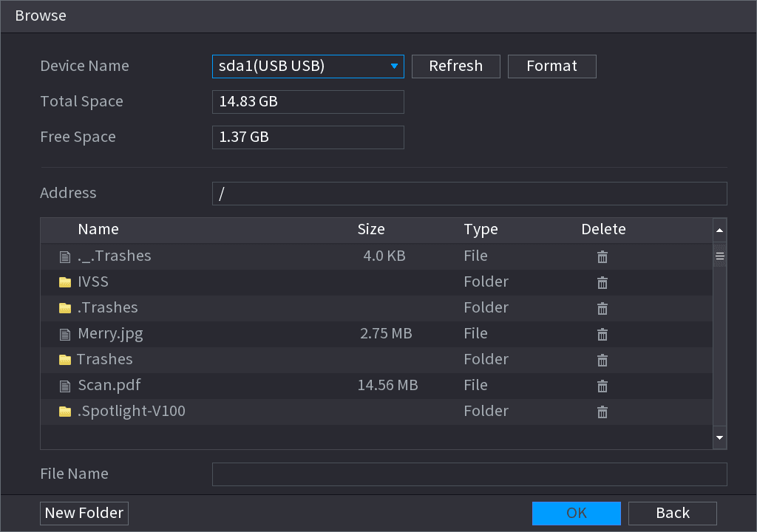This screenshot has height=532, width=757.
Task: Remove .Spotlight-V100 folder via trash icon
Action: coord(602,412)
